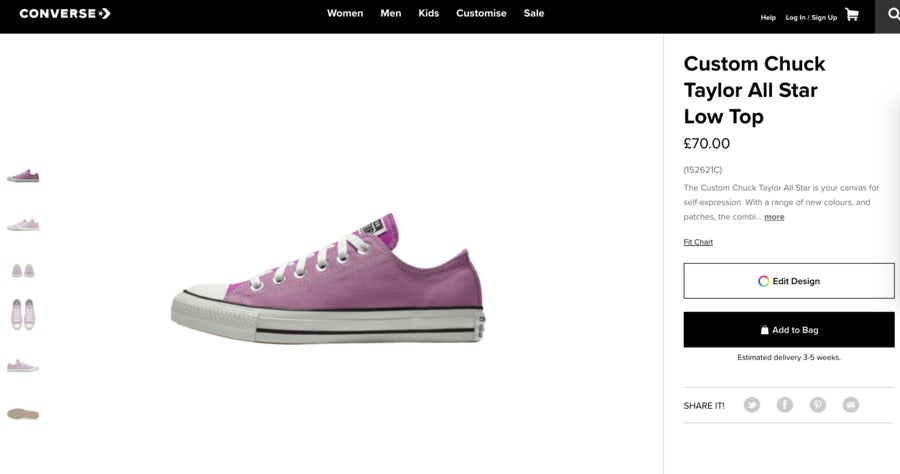Viewport: 900px width, 474px height.
Task: Share via email icon
Action: click(851, 405)
